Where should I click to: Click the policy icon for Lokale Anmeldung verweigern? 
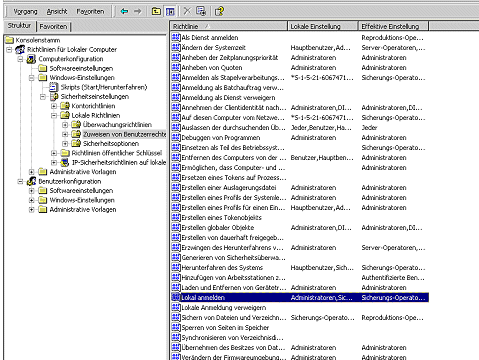pyautogui.click(x=176, y=307)
